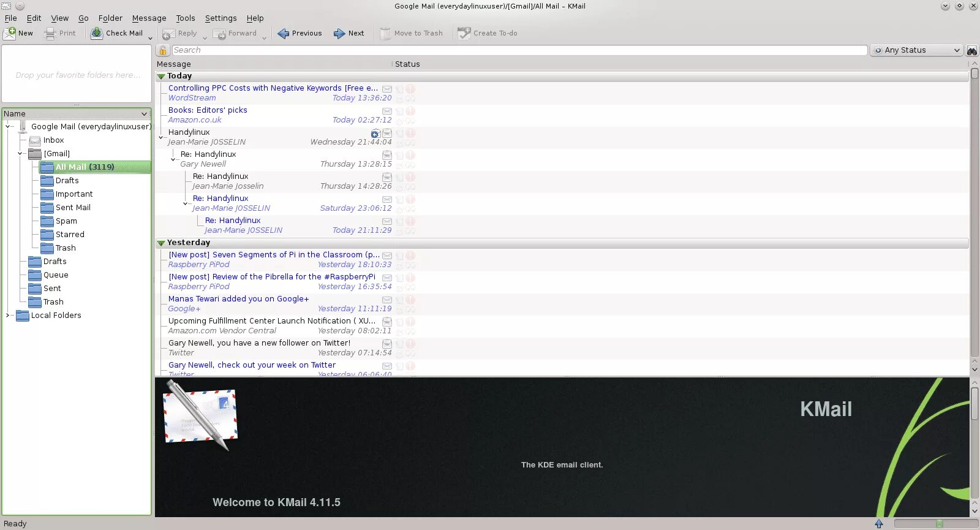Go to the Next message
This screenshot has height=530, width=980.
[x=349, y=33]
